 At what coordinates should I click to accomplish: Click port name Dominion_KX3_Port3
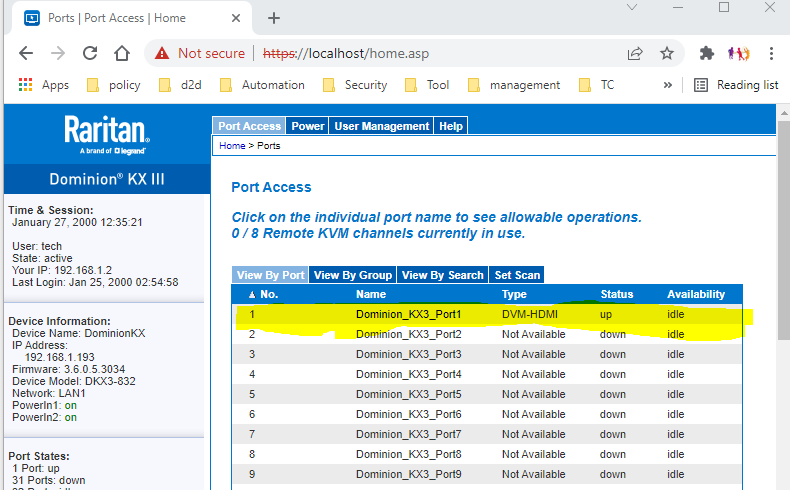click(408, 355)
